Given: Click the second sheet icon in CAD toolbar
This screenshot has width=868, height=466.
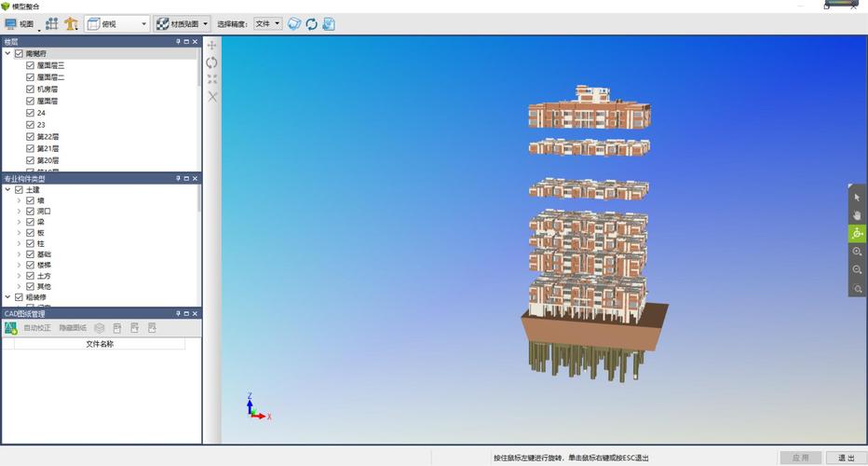Looking at the screenshot, I should tap(134, 328).
